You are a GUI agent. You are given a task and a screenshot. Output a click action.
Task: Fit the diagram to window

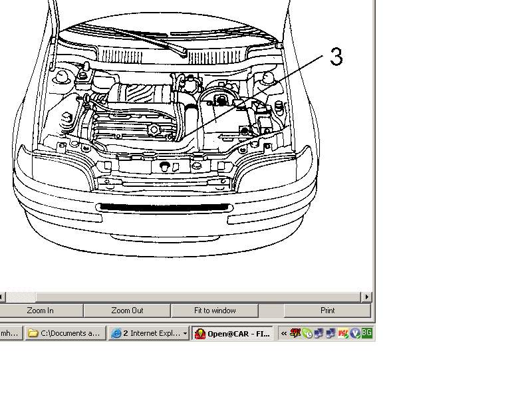[x=215, y=311]
